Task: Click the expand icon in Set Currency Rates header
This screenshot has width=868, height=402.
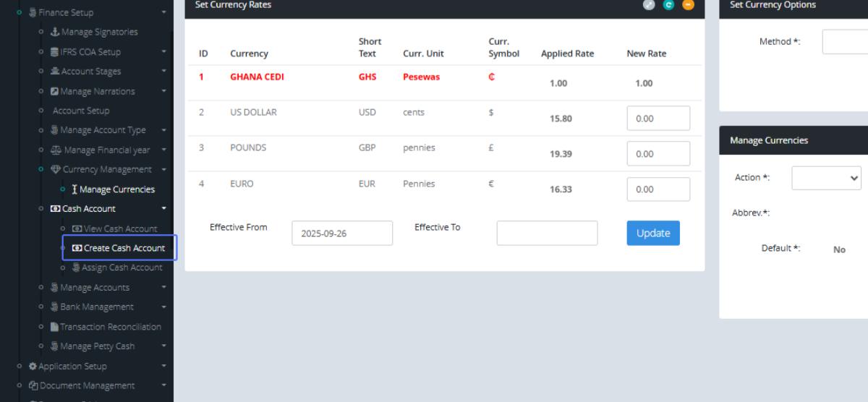Action: (649, 5)
